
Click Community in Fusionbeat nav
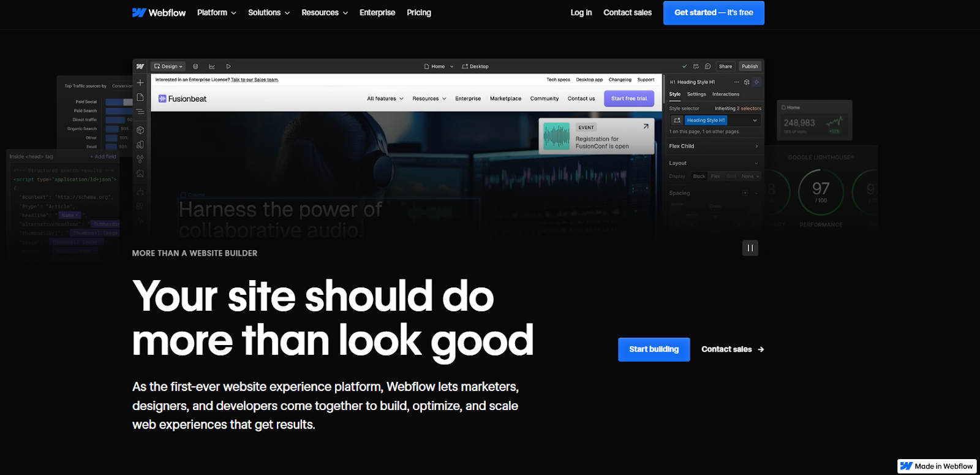[x=545, y=99]
